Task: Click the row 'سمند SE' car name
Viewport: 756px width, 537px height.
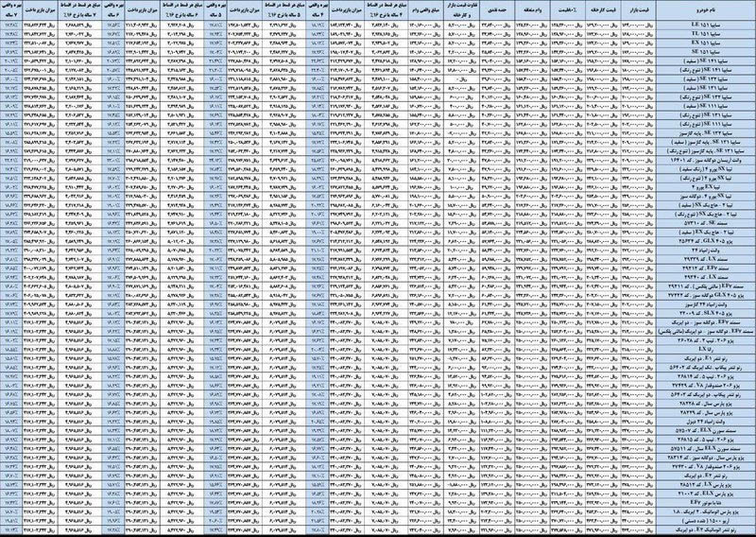Action: click(x=705, y=224)
